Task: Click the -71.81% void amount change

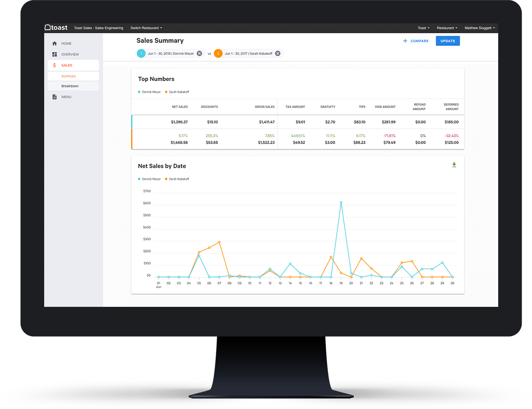Action: click(x=390, y=136)
